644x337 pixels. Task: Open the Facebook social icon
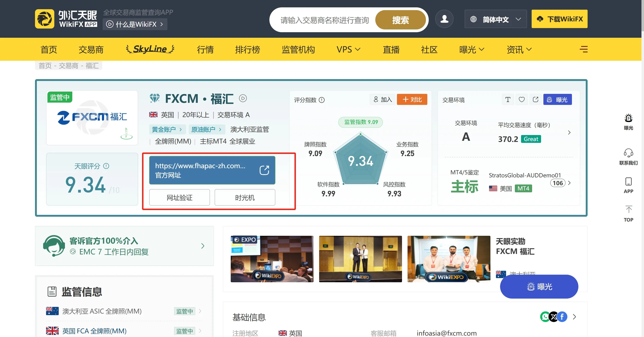point(562,317)
